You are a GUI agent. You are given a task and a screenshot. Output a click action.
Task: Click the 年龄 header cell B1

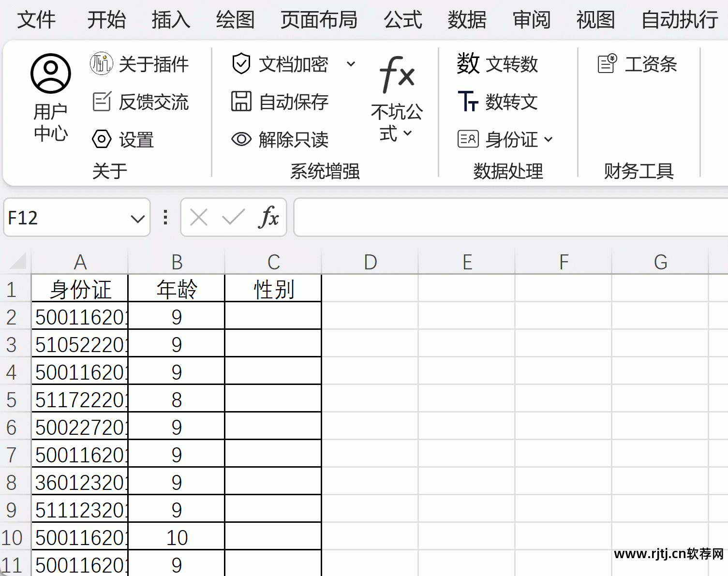click(177, 289)
